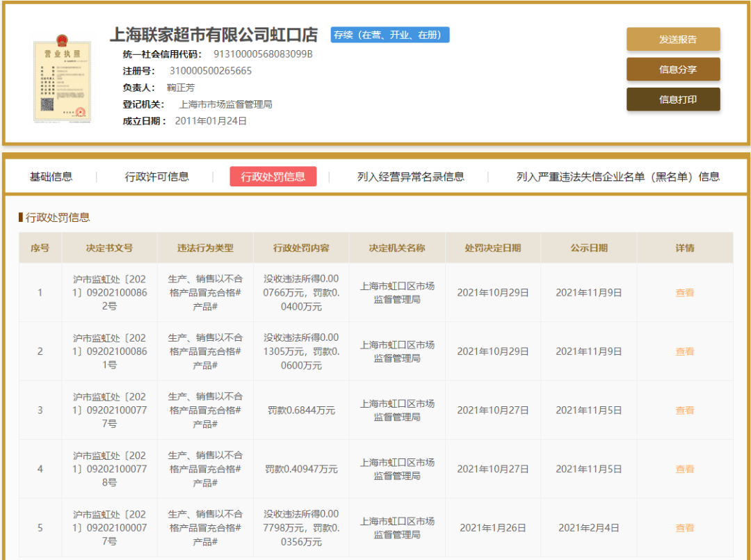Image resolution: width=751 pixels, height=560 pixels.
Task: Switch to the 基础信息 tab
Action: 51,177
